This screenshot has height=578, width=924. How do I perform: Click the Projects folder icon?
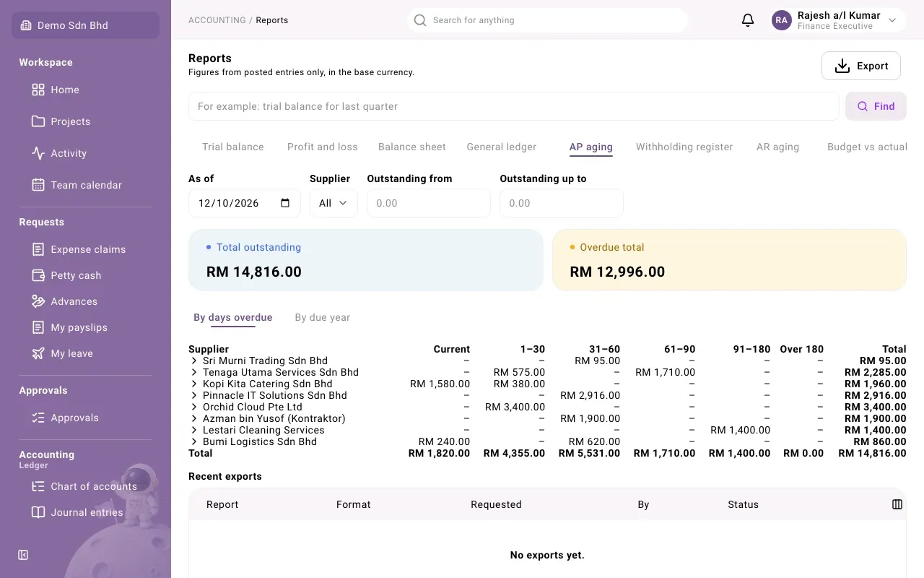(x=38, y=121)
